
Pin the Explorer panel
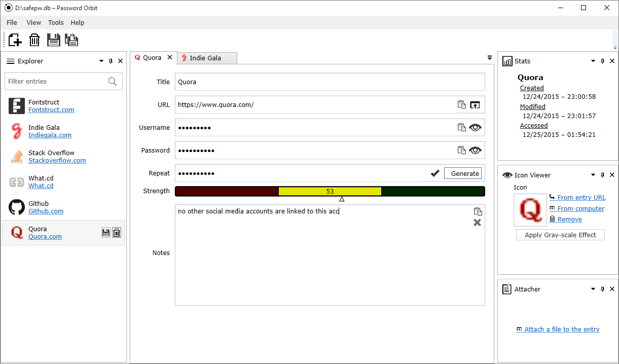point(111,61)
